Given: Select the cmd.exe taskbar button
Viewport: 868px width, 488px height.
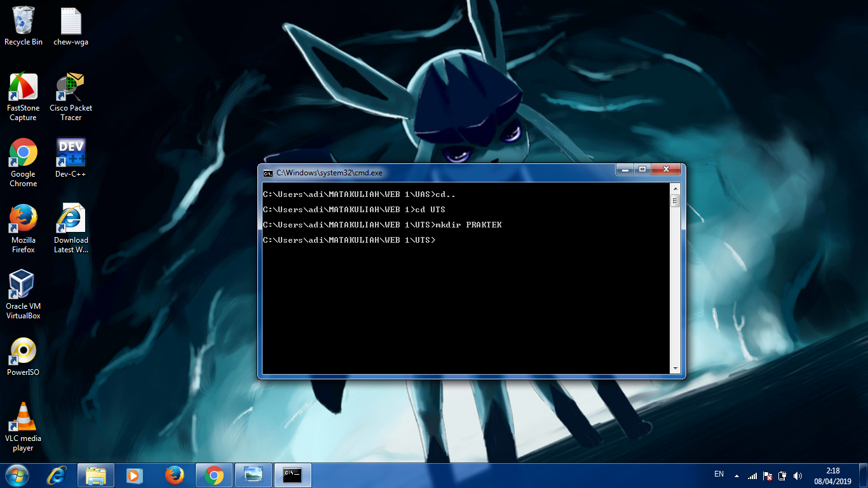Looking at the screenshot, I should click(x=293, y=475).
